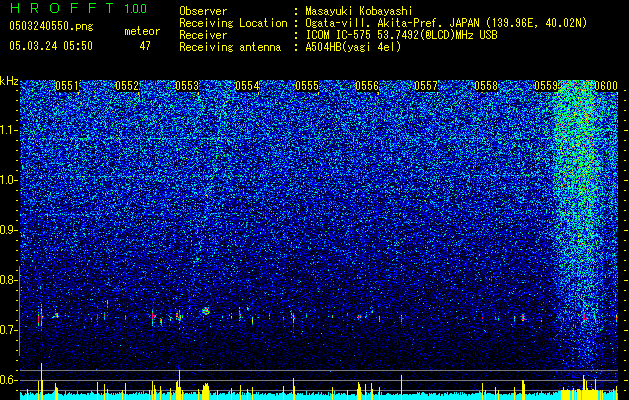The image size is (629, 400).
Task: Click the kHz axis unit label
Action: [x=9, y=81]
